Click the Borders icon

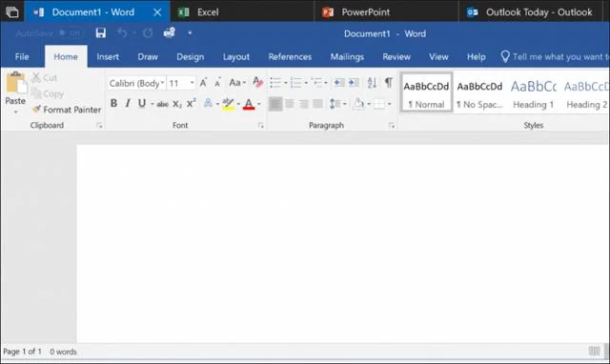point(379,104)
